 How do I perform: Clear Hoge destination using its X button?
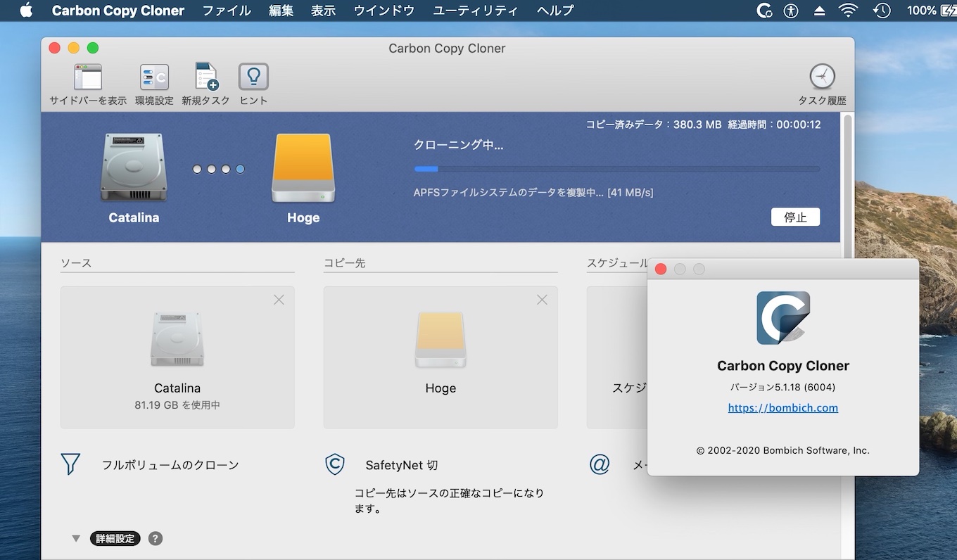[x=542, y=300]
